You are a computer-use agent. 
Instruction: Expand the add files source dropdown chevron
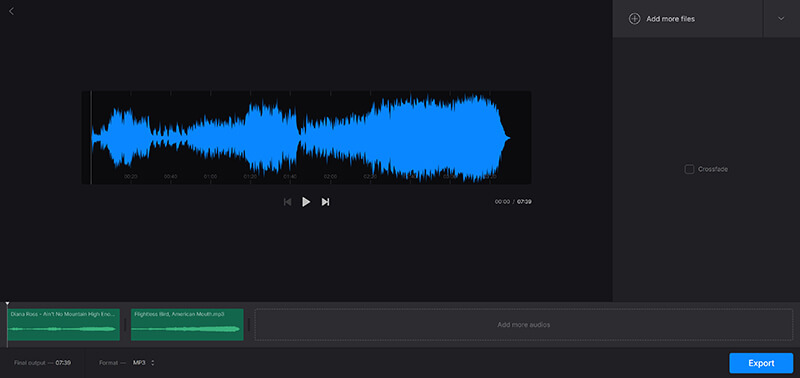point(781,19)
